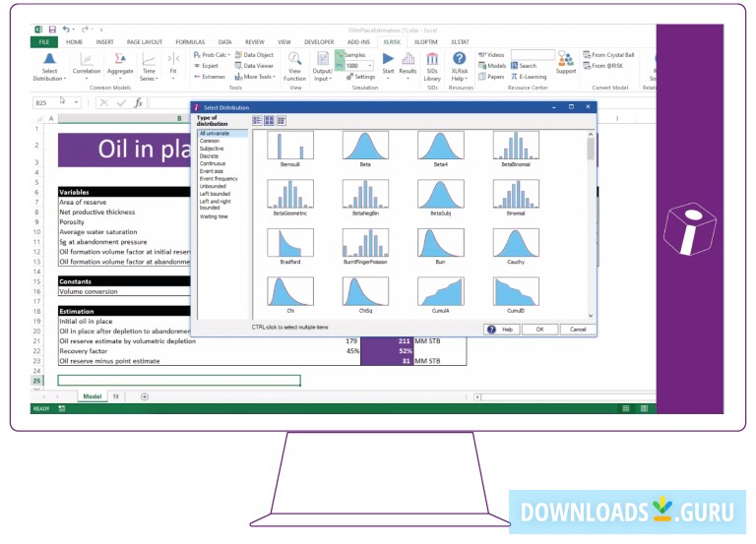This screenshot has height=544, width=756.
Task: Open simulation Settings
Action: pyautogui.click(x=360, y=77)
